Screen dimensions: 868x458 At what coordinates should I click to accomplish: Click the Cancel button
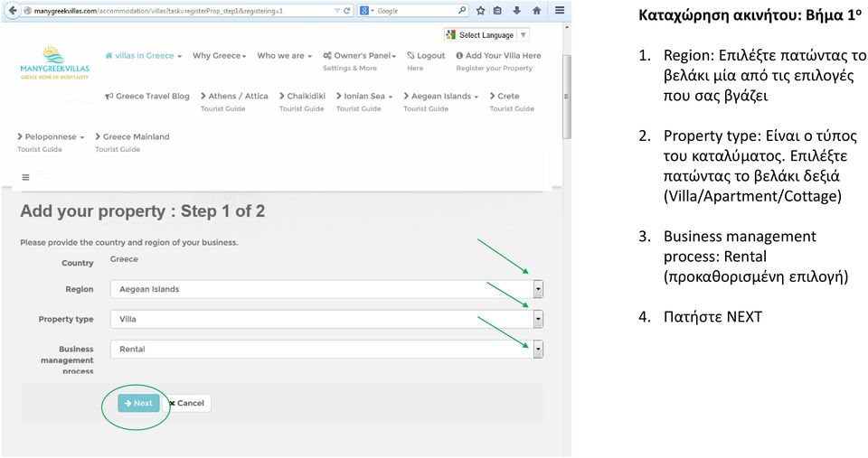pyautogui.click(x=186, y=403)
